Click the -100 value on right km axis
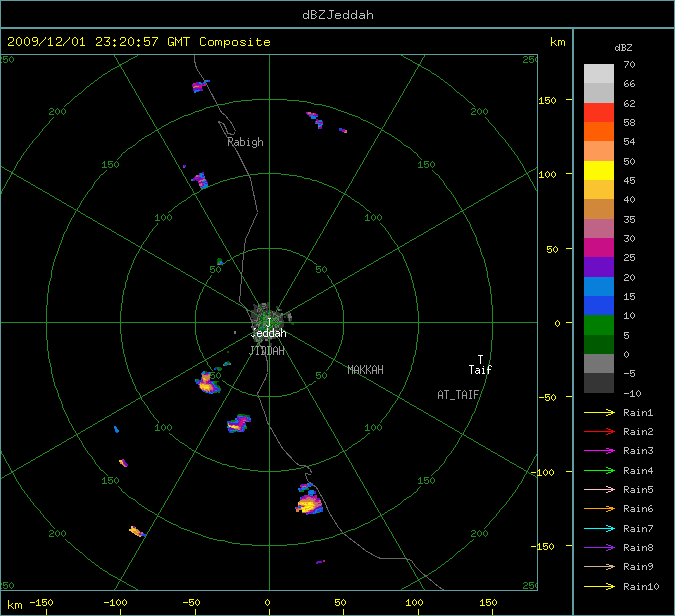 (543, 472)
